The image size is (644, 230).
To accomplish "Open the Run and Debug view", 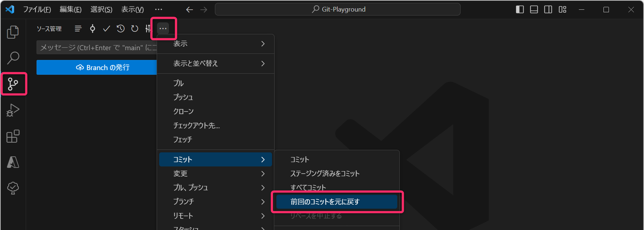I will (x=13, y=110).
